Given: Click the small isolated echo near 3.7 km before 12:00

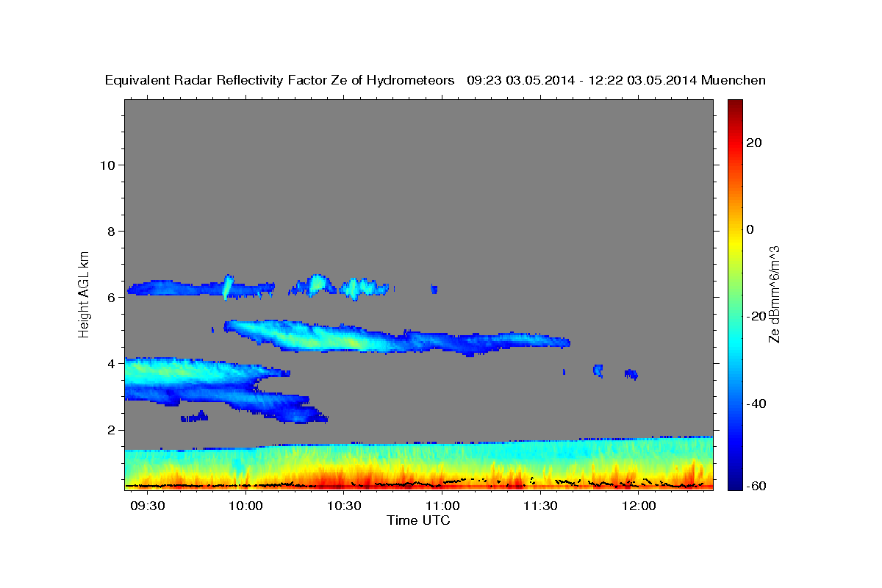Looking at the screenshot, I should [631, 374].
